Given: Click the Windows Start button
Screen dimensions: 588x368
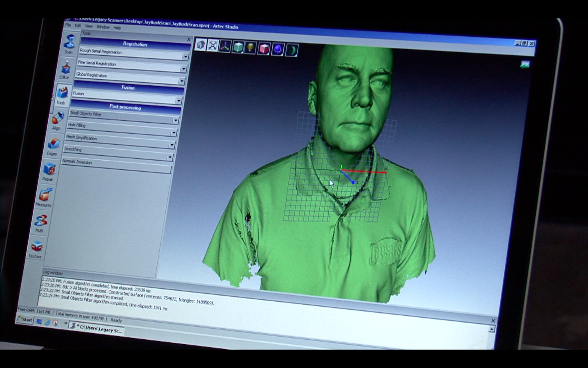Looking at the screenshot, I should click(x=24, y=320).
